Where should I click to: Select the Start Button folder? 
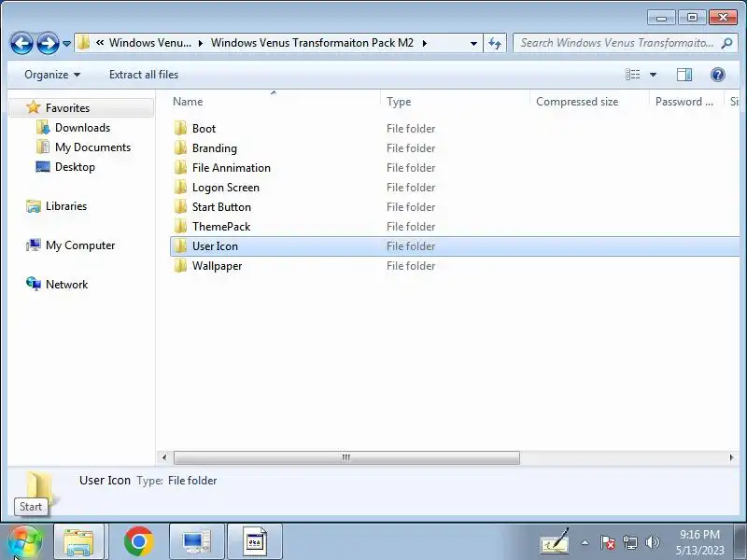(221, 207)
